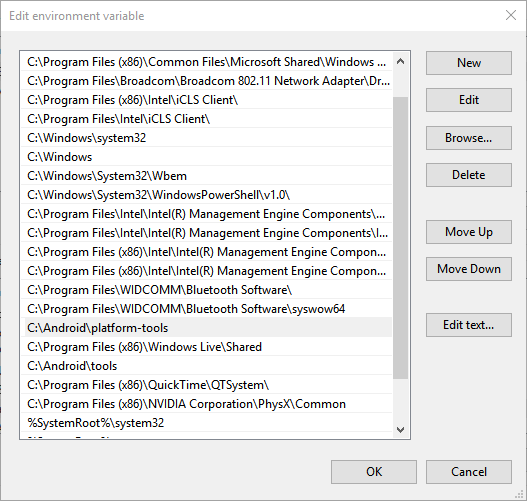The height and width of the screenshot is (501, 527).
Task: Click the scrollbar down arrow
Action: click(400, 429)
